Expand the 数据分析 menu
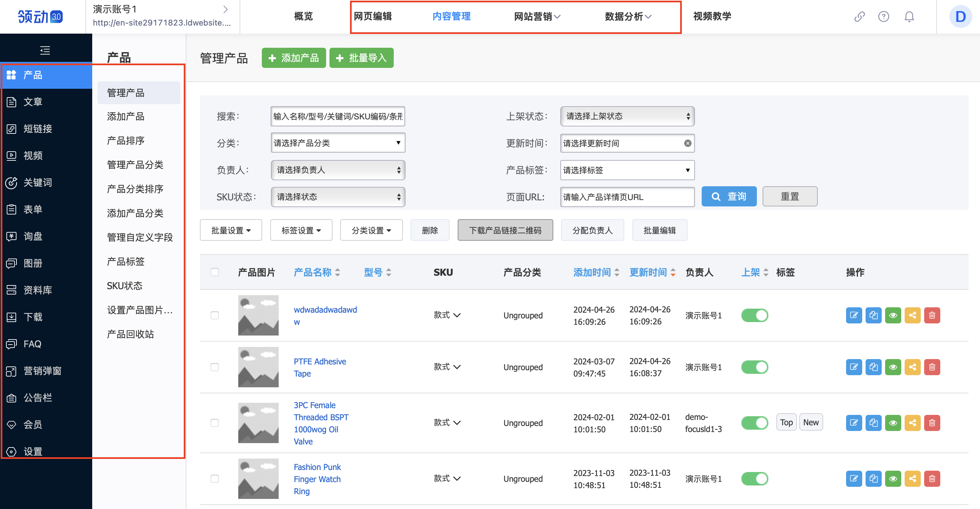 (x=627, y=16)
